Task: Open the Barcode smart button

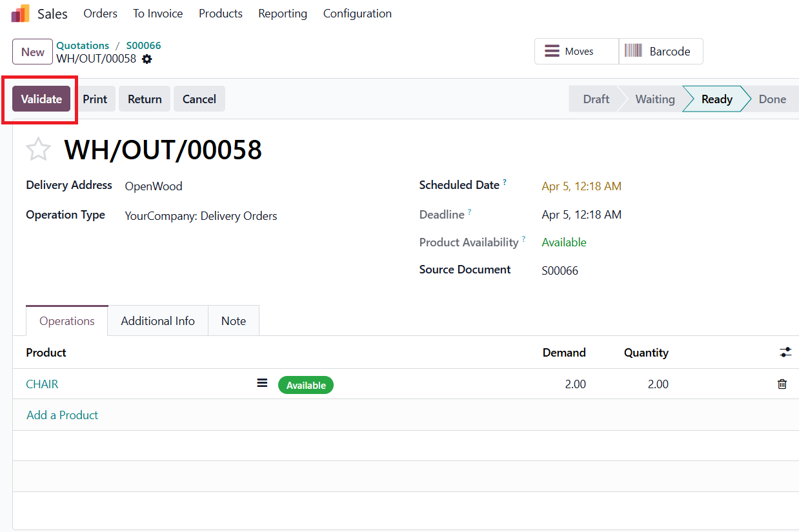Action: pos(661,52)
